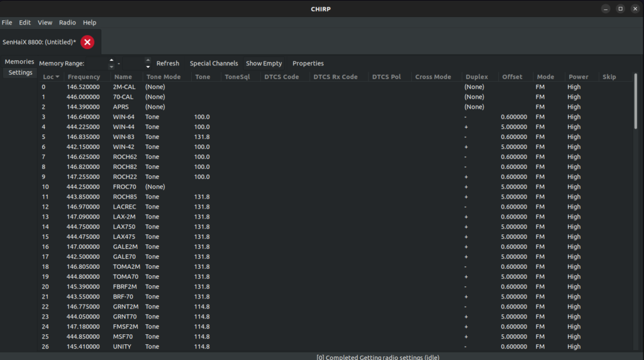Decrease the Memory Range start value
The height and width of the screenshot is (360, 644).
(x=111, y=67)
